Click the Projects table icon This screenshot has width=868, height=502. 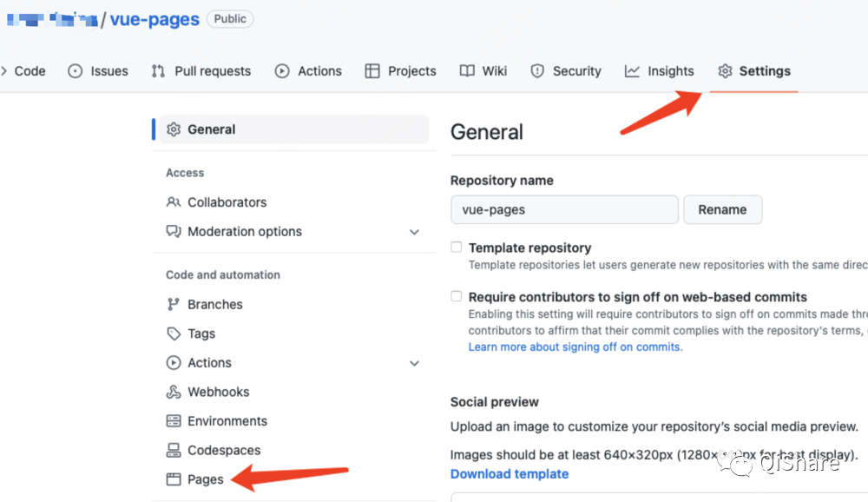click(x=372, y=71)
